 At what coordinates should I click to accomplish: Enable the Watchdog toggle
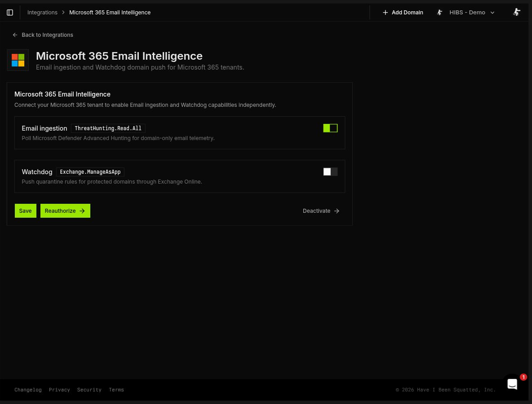(330, 172)
